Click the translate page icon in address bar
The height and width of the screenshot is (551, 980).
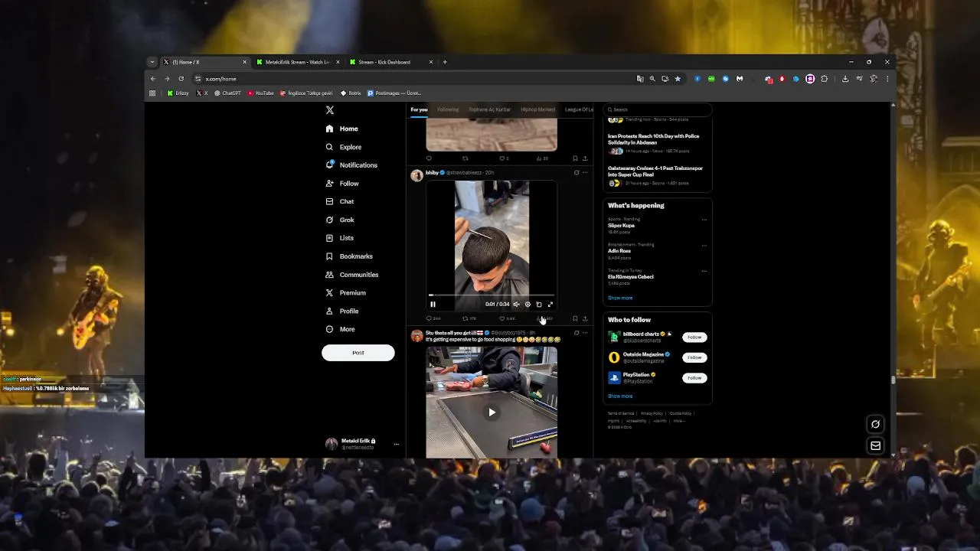[640, 79]
